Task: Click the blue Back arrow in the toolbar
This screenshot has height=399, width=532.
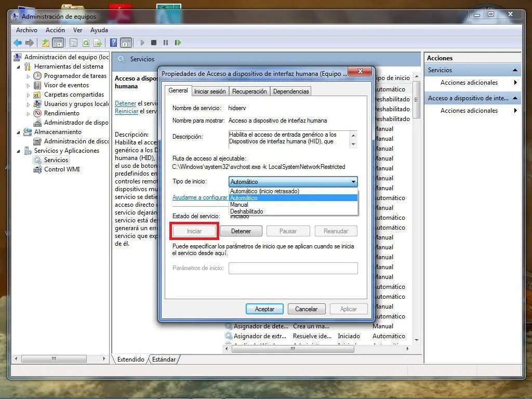Action: coord(18,43)
